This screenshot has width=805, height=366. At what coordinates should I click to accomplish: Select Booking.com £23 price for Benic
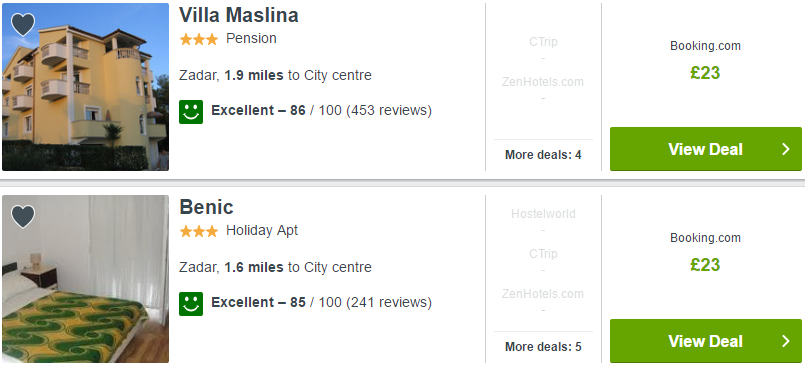705,265
